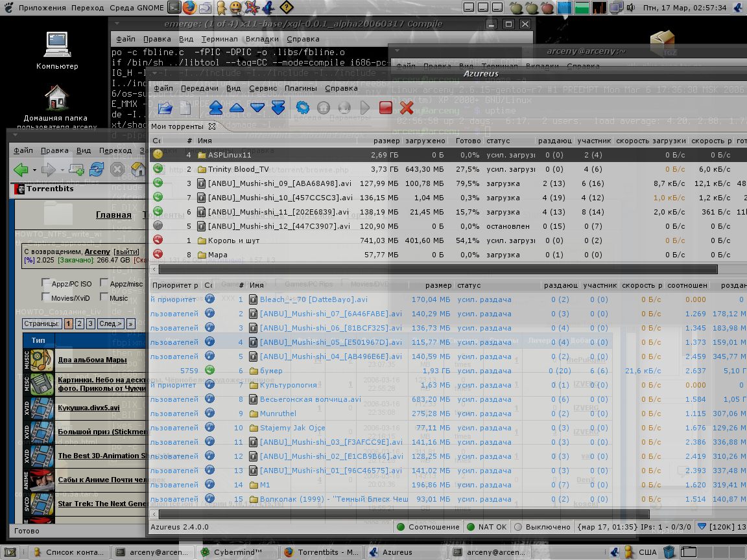Open the Вкладки menu in the emerge terminal
This screenshot has width=747, height=560.
pyautogui.click(x=262, y=39)
